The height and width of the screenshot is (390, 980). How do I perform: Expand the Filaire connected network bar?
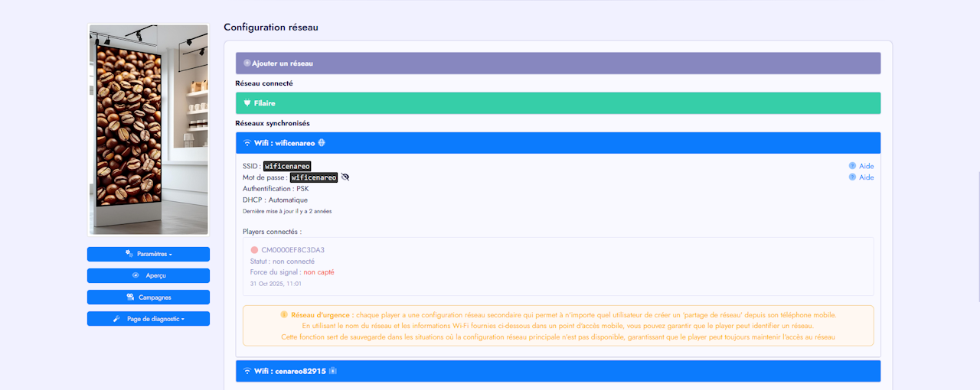(558, 103)
